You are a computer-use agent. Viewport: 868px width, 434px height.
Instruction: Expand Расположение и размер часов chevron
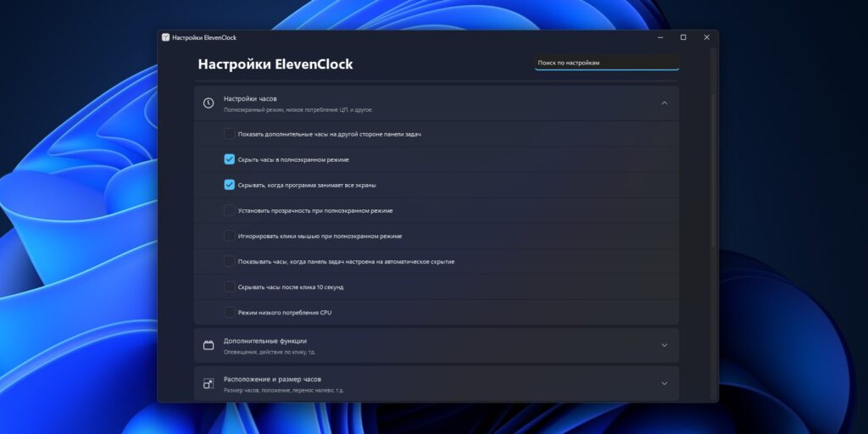[x=665, y=384]
